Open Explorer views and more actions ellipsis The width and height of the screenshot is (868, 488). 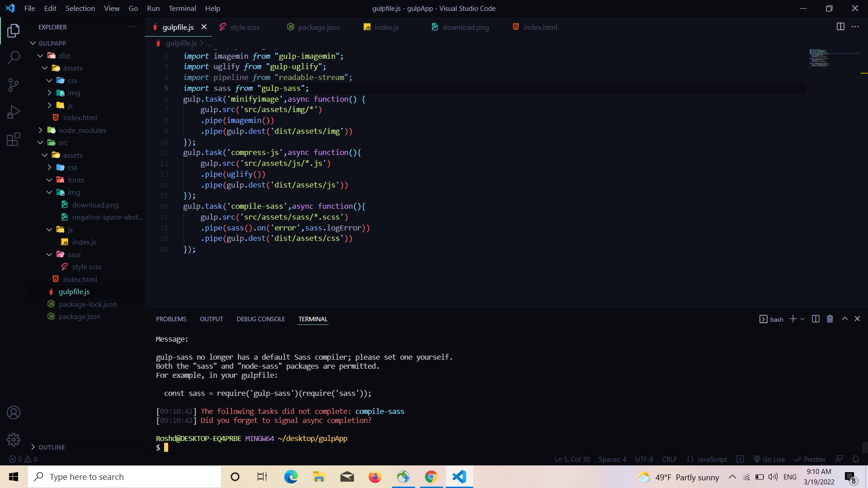pyautogui.click(x=131, y=27)
